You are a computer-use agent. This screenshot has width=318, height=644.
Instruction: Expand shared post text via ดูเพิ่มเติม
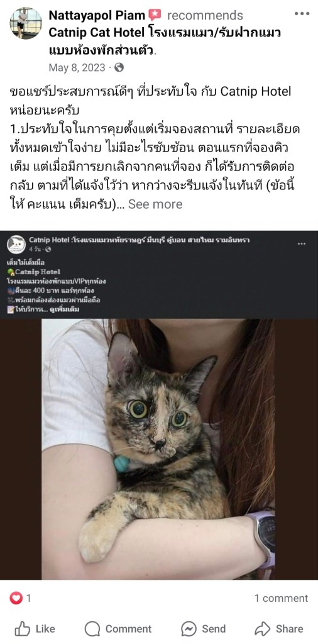tap(66, 309)
